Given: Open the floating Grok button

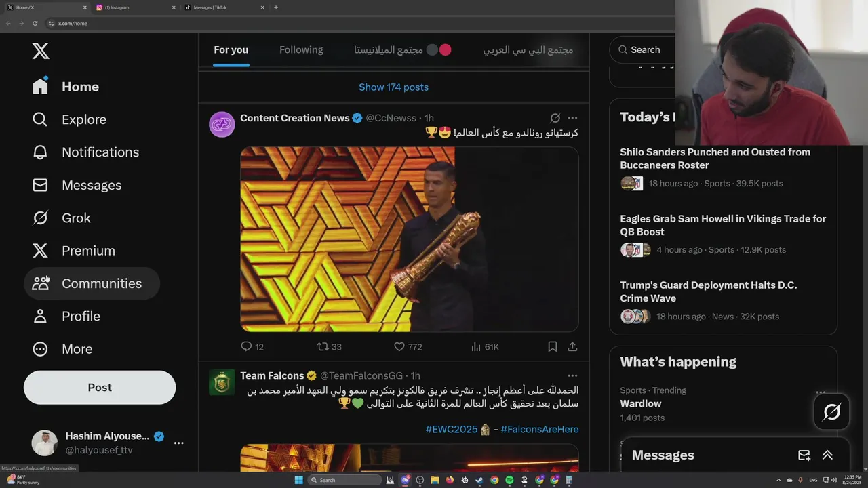Looking at the screenshot, I should tap(832, 411).
